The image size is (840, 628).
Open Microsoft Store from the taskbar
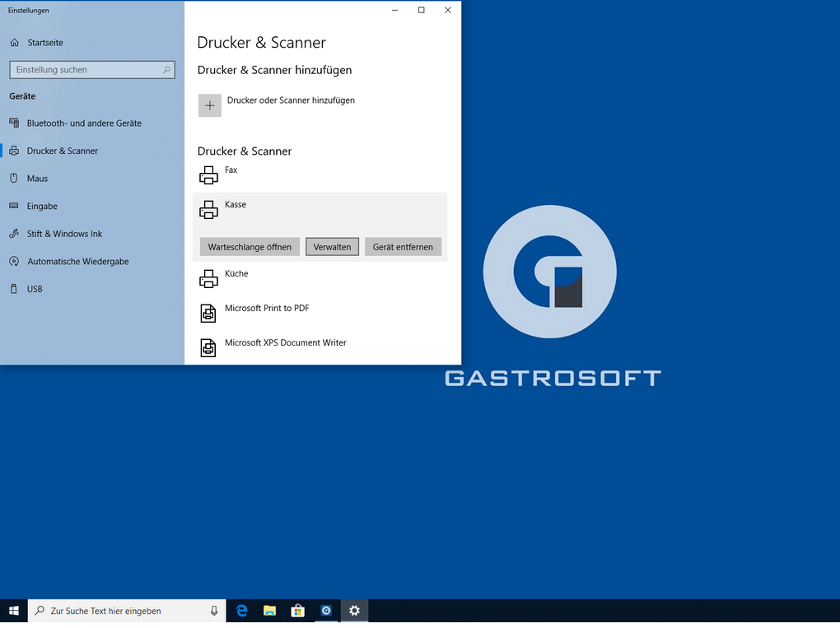pyautogui.click(x=298, y=611)
